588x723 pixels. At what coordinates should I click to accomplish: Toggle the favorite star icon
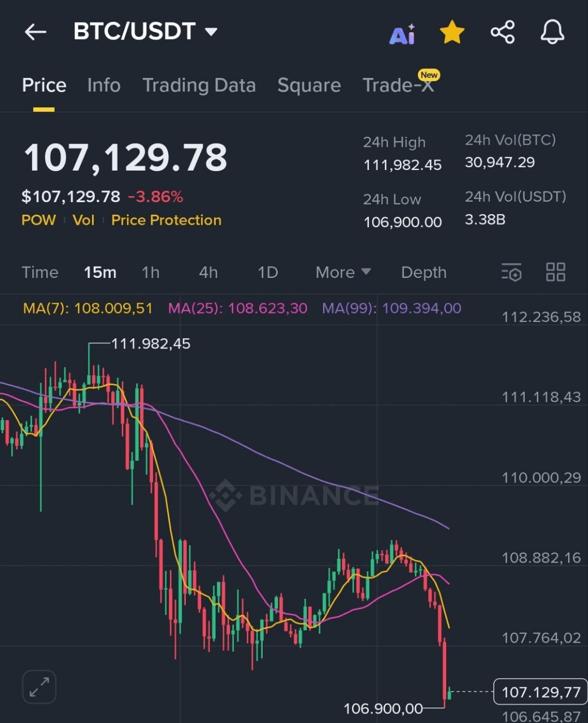pos(452,32)
